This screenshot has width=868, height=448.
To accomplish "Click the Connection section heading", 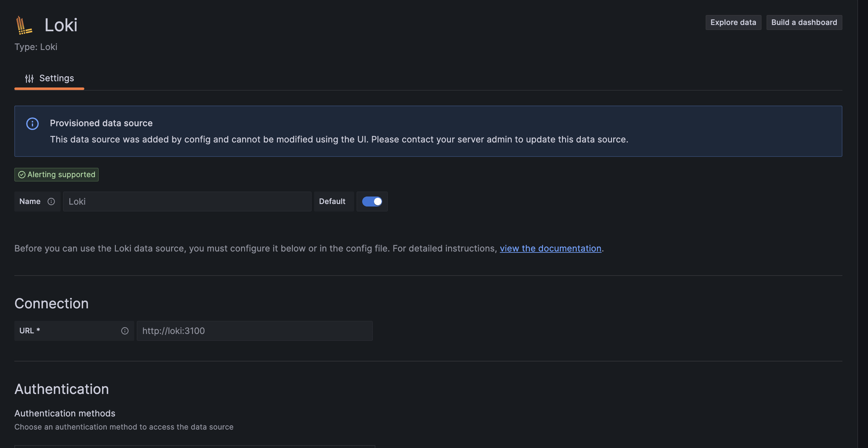I will [x=52, y=303].
